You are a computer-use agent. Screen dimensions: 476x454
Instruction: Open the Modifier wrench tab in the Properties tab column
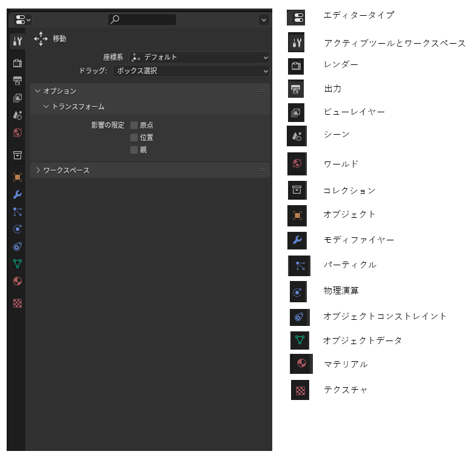[18, 194]
